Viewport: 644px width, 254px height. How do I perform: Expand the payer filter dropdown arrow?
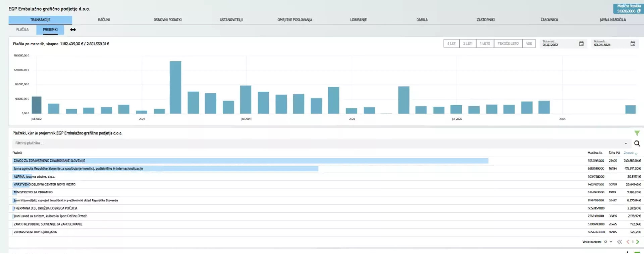point(626,143)
